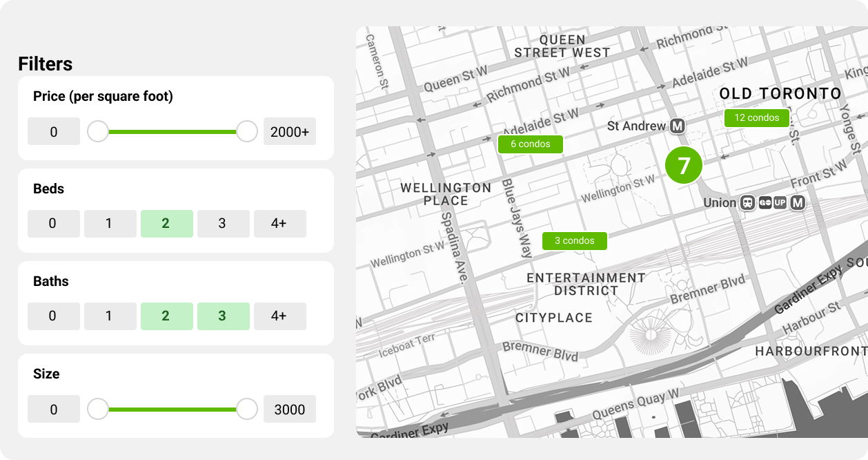Screen dimensions: 868x460
Task: Click the St Andrew subway station icon
Action: tap(678, 126)
